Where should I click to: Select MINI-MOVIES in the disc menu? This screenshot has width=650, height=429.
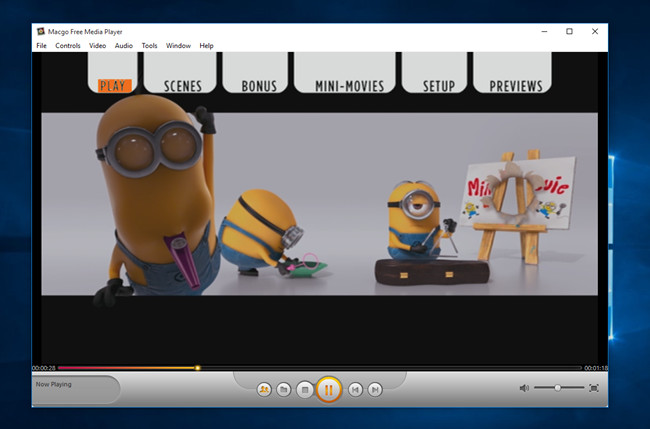(349, 86)
